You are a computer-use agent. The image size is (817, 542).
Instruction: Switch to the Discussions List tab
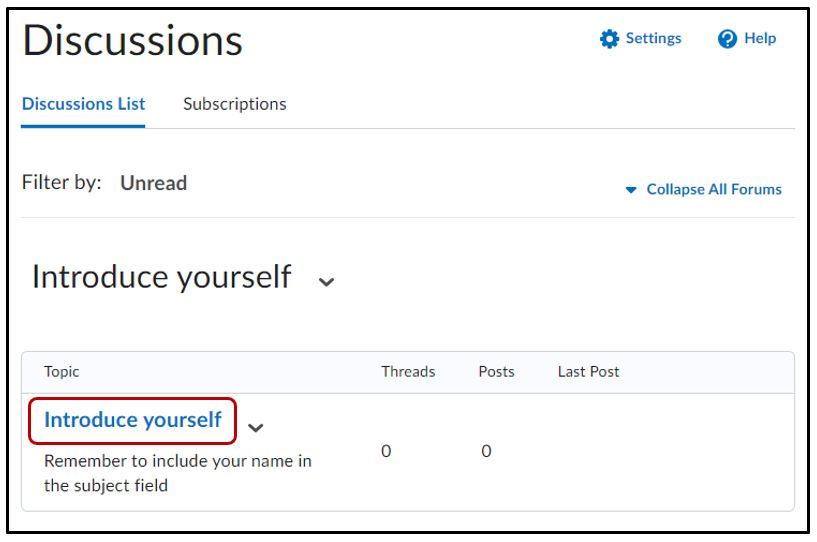pos(83,104)
